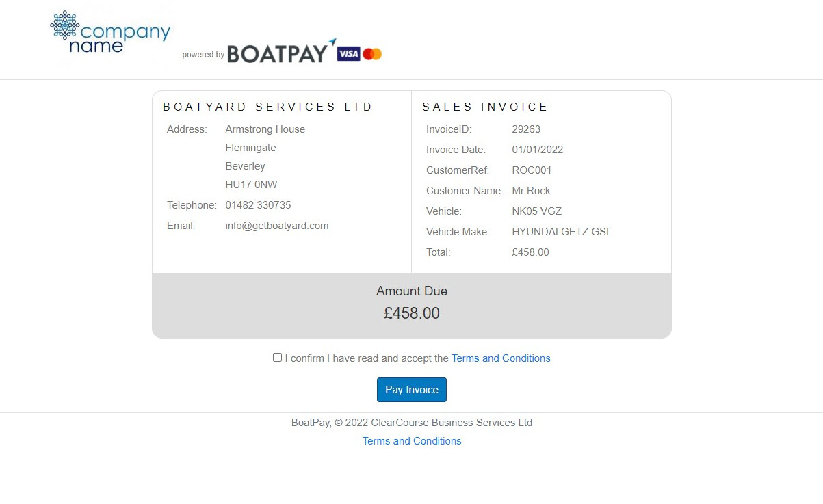Click the vehicle make HYUNDAI GETZ GSI
This screenshot has width=823, height=504.
[560, 232]
